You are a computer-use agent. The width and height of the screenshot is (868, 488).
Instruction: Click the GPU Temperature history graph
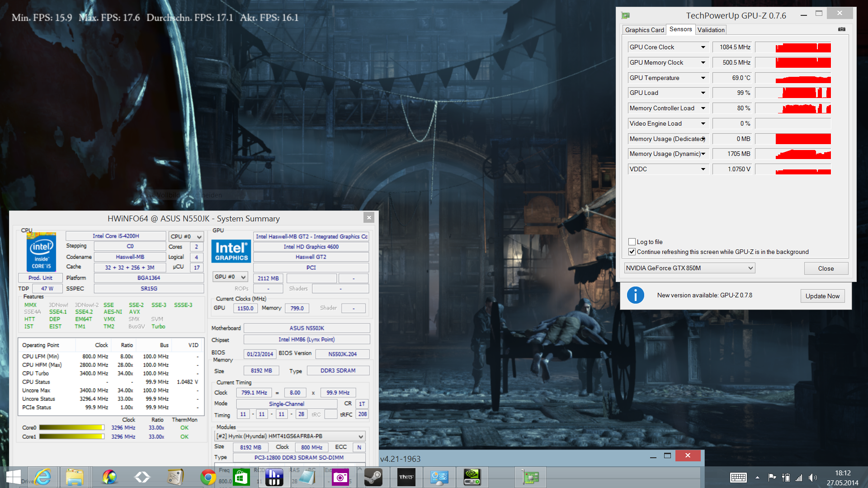[x=793, y=78]
